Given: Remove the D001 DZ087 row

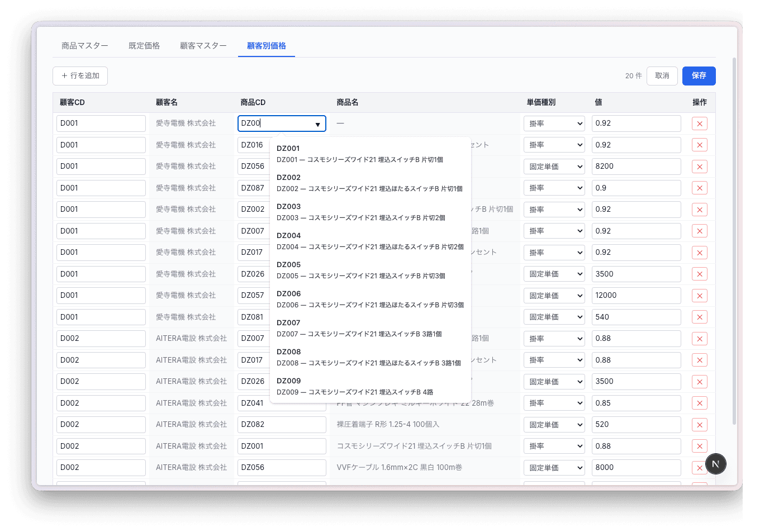Looking at the screenshot, I should pos(699,188).
